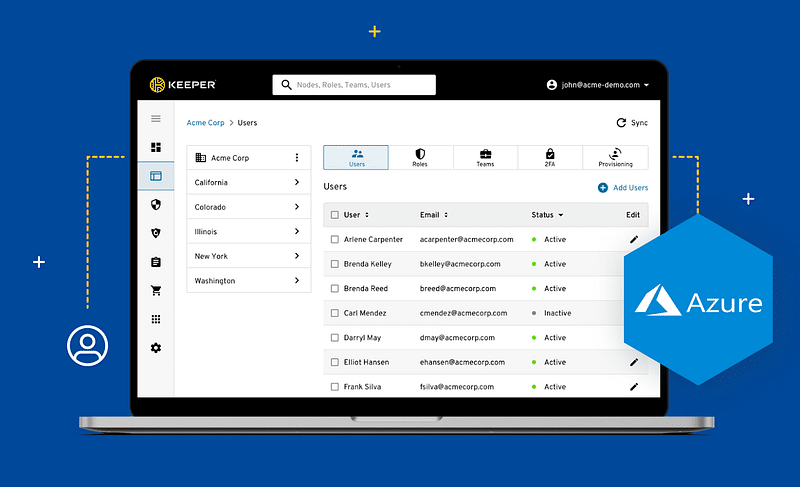Viewport: 800px width, 487px height.
Task: Sort by the Email column arrows
Action: coord(446,215)
